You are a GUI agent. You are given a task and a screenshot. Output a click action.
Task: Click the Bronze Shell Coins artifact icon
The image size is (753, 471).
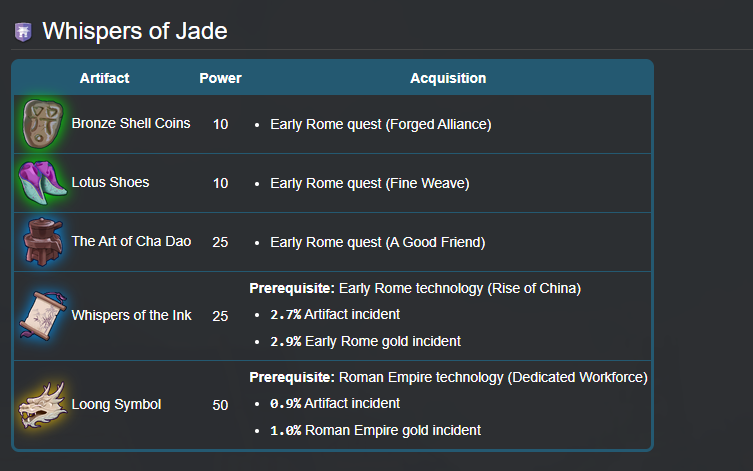tap(40, 124)
